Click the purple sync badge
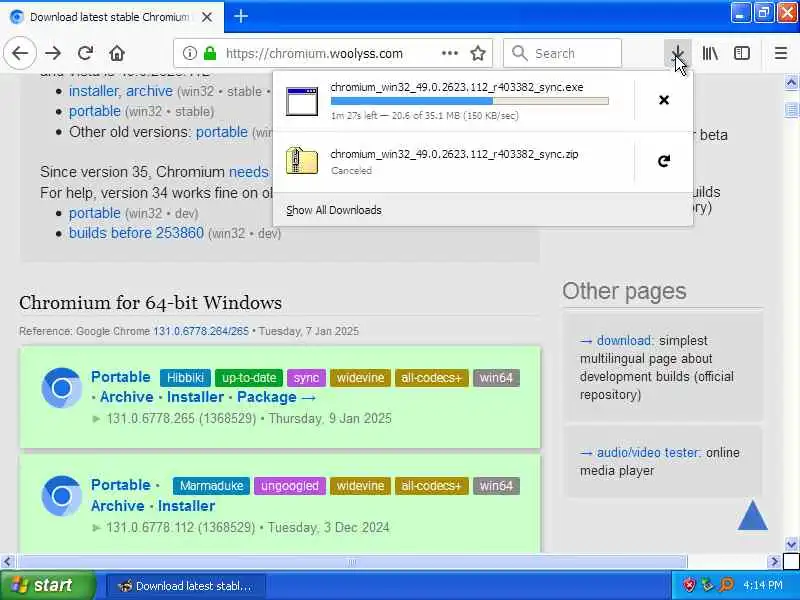800x600 pixels. coord(306,378)
